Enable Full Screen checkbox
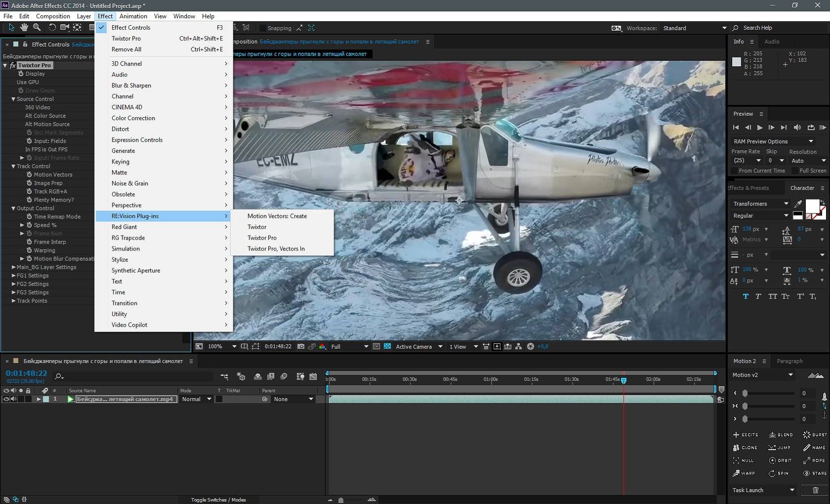This screenshot has width=830, height=504. pyautogui.click(x=794, y=170)
